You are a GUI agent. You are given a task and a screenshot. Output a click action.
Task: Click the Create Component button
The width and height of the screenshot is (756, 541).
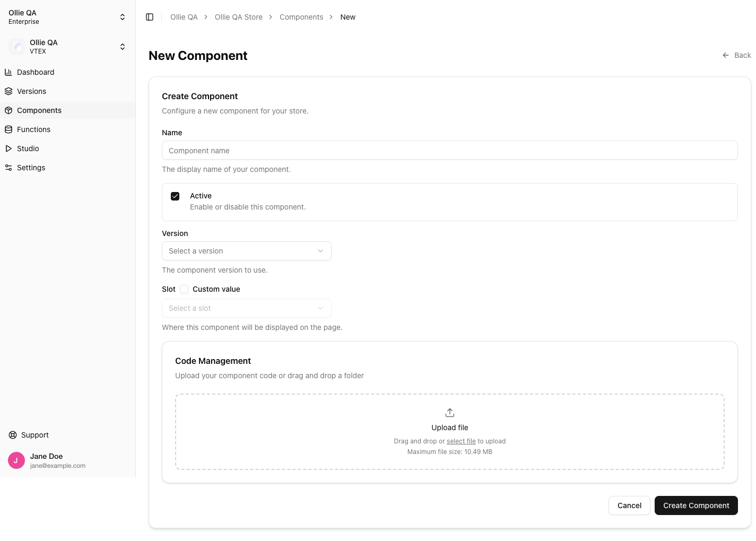[696, 505]
